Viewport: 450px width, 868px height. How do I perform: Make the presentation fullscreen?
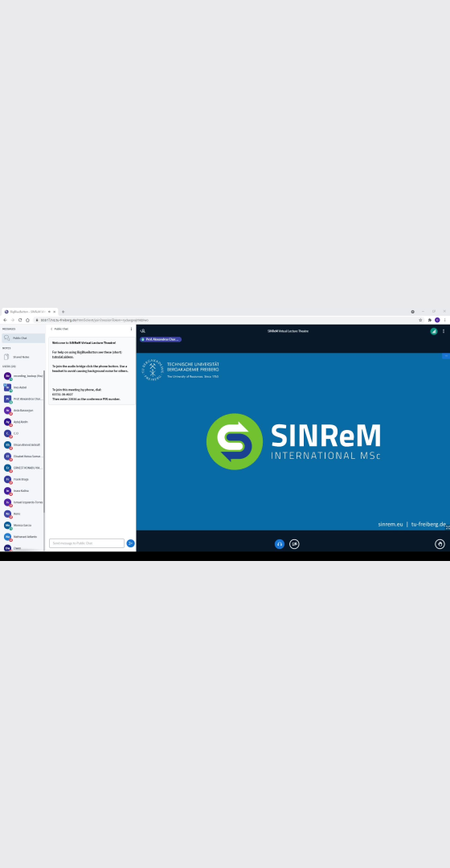tap(448, 527)
